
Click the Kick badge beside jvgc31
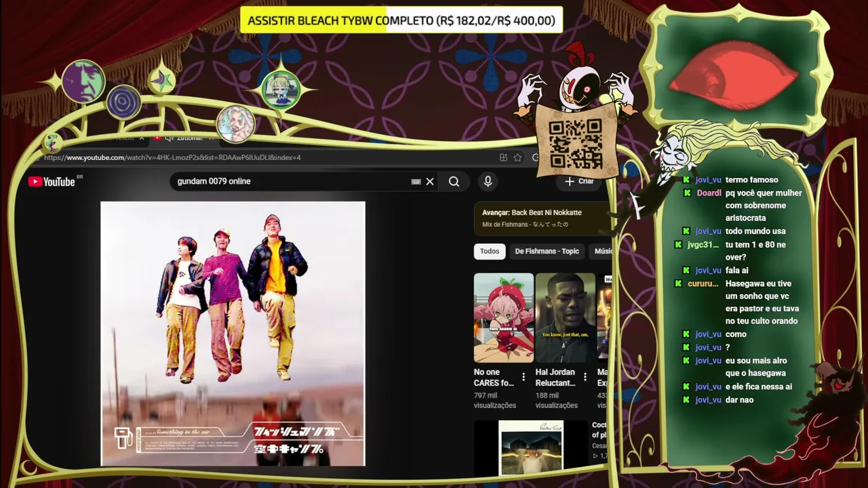[679, 245]
